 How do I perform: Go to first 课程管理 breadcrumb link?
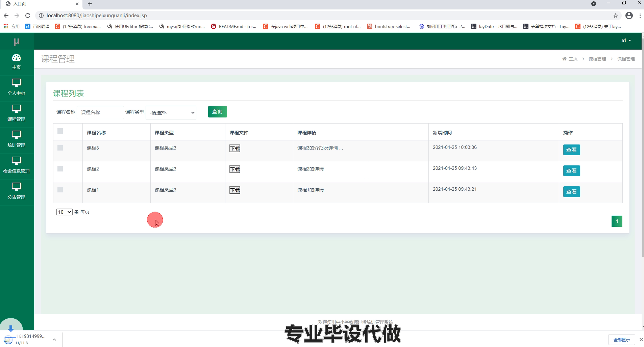point(597,59)
